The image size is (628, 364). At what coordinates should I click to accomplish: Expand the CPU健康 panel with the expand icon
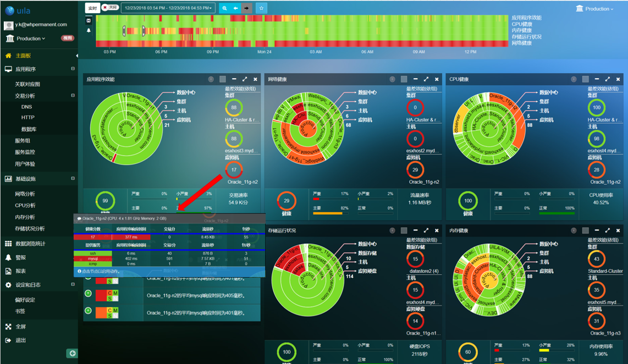pyautogui.click(x=608, y=80)
